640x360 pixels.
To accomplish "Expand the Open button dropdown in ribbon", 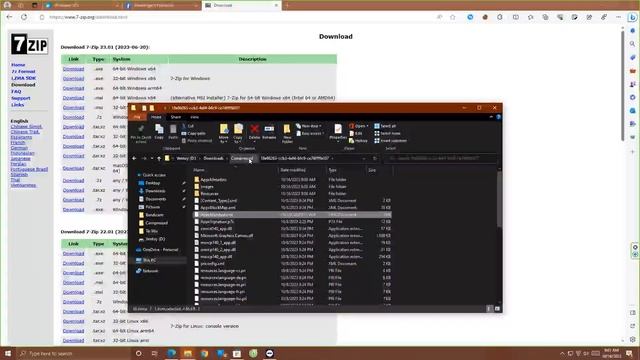I will coord(367,126).
